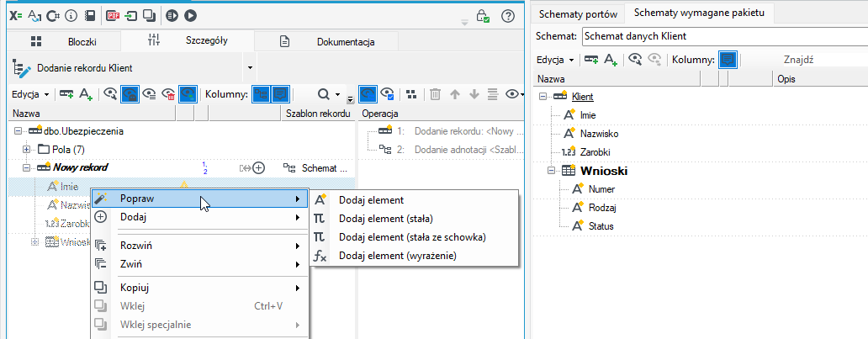Export using the red PDF icon

[x=113, y=16]
